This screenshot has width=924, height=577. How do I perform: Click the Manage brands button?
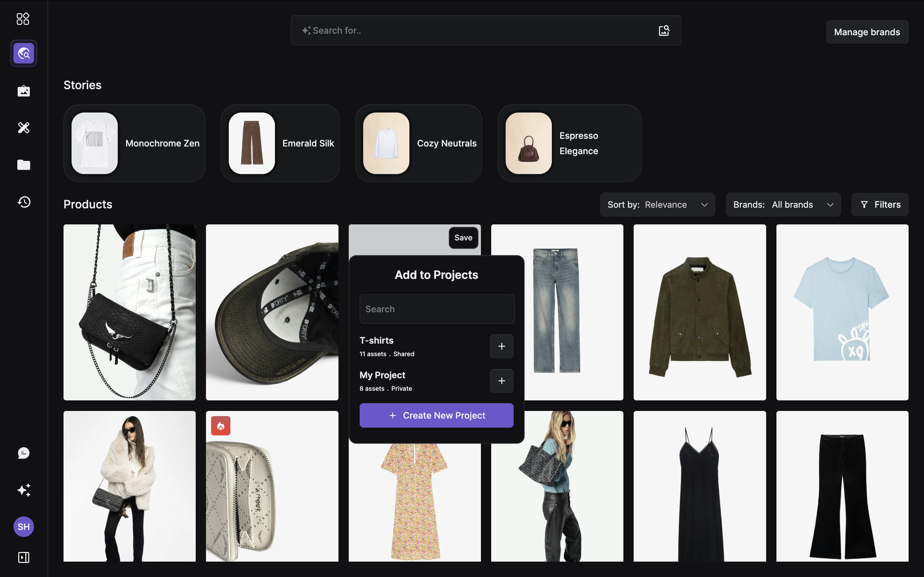coord(867,32)
